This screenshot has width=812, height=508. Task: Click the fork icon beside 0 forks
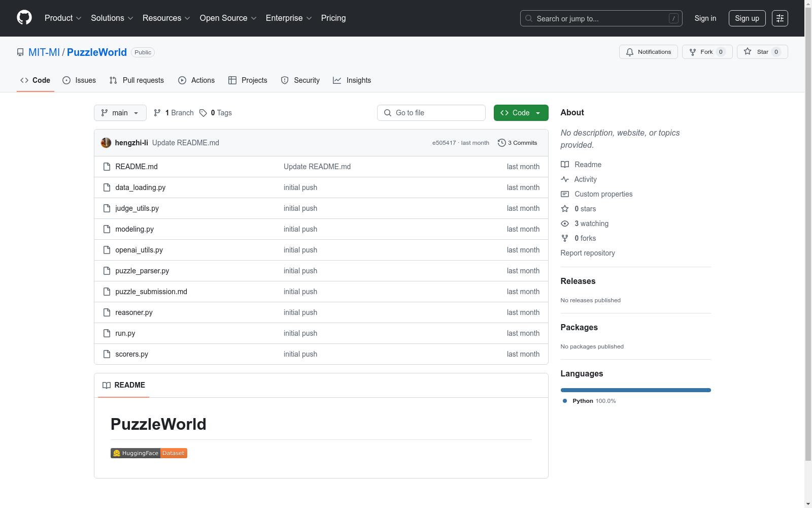pyautogui.click(x=565, y=238)
